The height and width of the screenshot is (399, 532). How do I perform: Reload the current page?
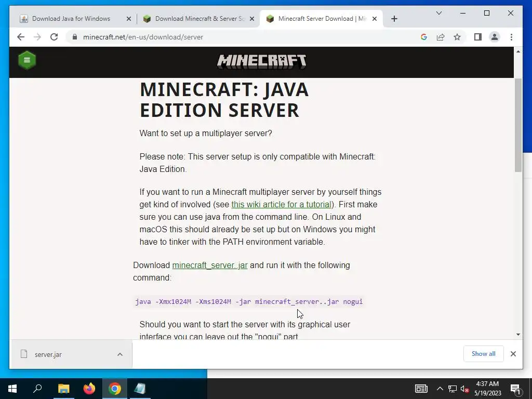click(x=54, y=37)
